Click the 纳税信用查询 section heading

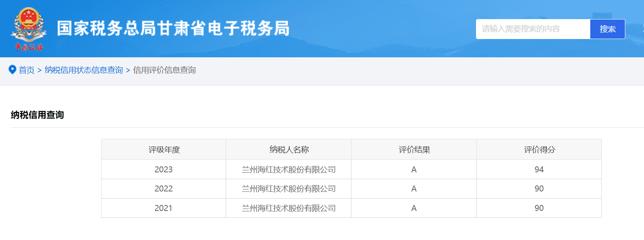click(37, 115)
